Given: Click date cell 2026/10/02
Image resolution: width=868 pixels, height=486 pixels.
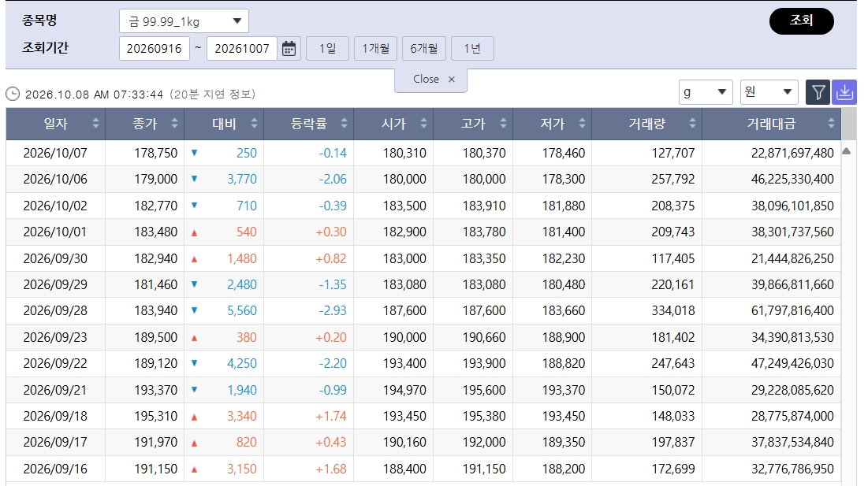Looking at the screenshot, I should coord(55,206).
